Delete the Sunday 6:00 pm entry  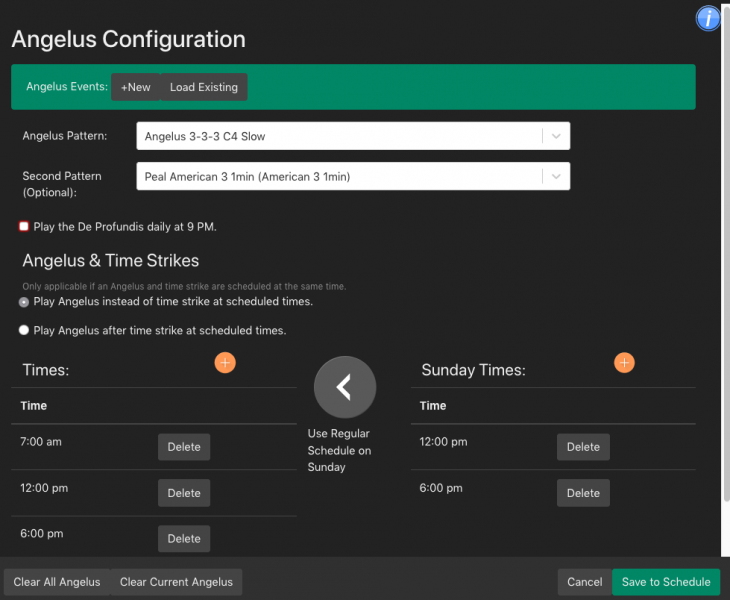pyautogui.click(x=583, y=493)
